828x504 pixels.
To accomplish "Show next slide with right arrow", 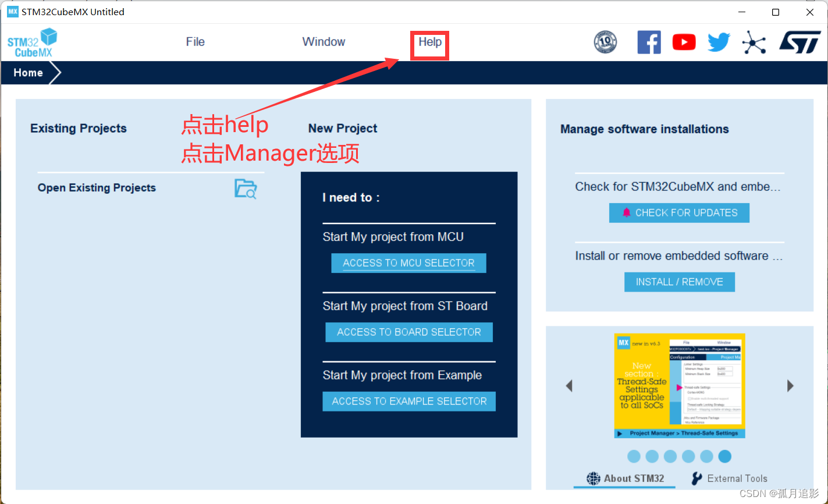I will tap(790, 386).
